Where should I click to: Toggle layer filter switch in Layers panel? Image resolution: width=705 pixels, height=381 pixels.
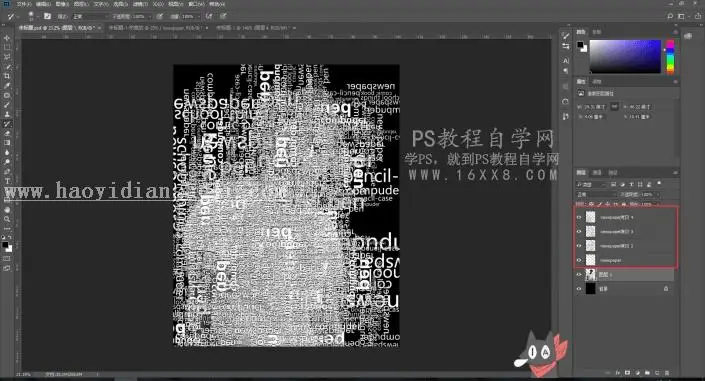tap(660, 184)
